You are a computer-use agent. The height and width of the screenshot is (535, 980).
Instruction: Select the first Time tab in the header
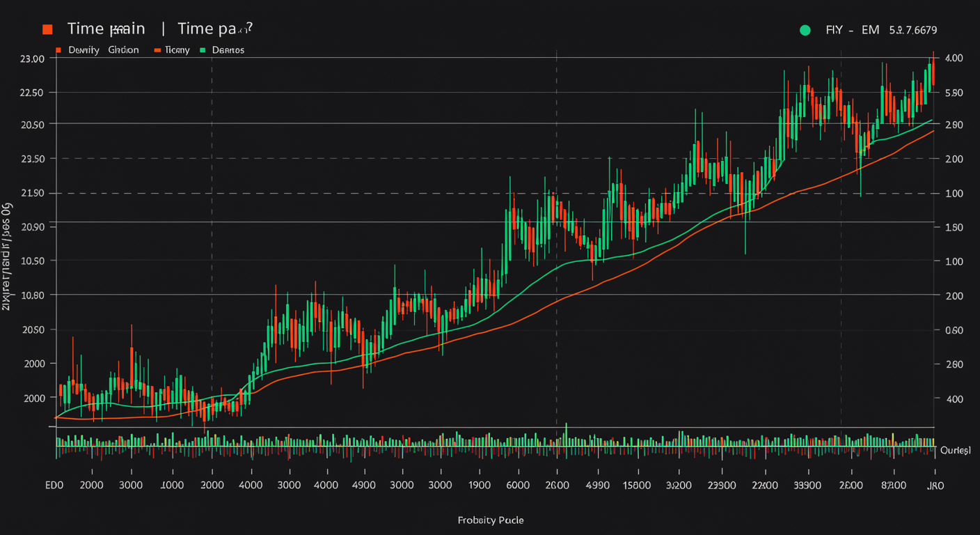106,29
